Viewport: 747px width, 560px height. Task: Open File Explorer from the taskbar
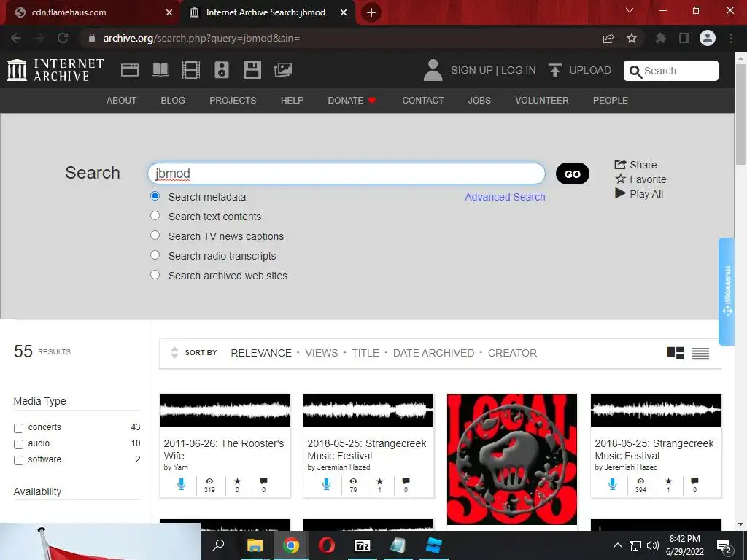(255, 545)
